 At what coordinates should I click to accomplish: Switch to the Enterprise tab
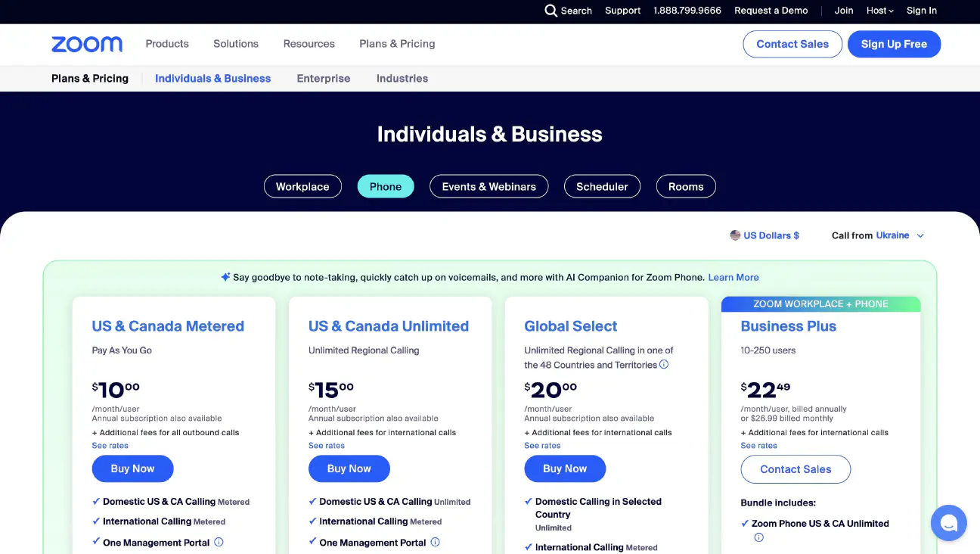[x=324, y=78]
